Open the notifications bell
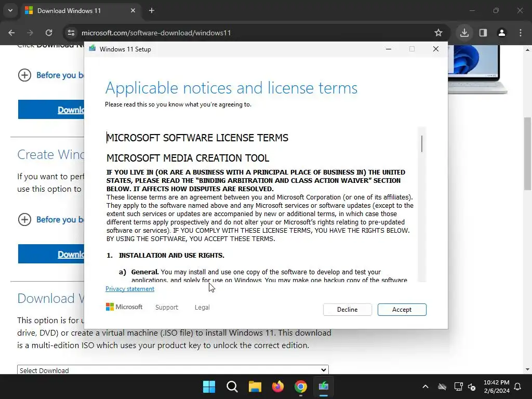Viewport: 532px width, 399px height. [x=517, y=387]
